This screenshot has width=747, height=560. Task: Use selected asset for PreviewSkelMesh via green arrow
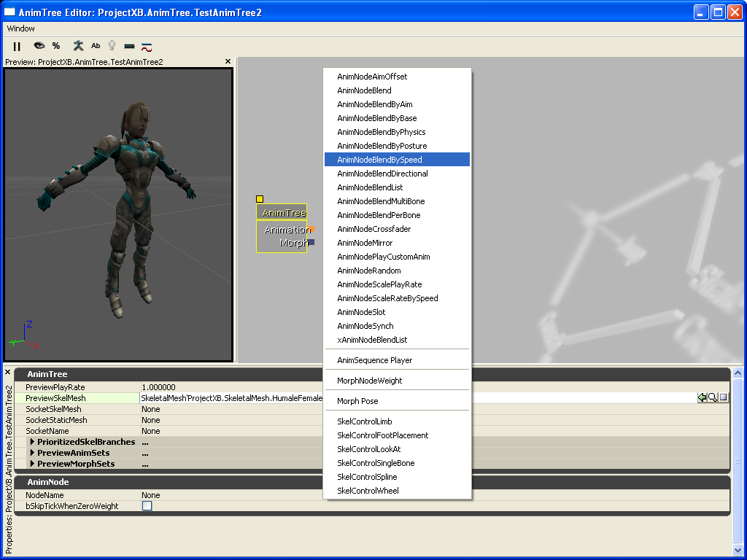click(x=703, y=397)
